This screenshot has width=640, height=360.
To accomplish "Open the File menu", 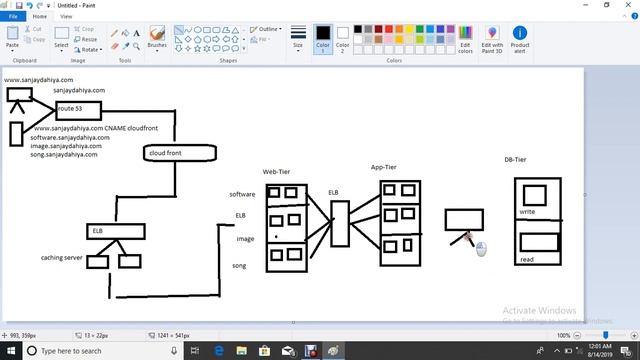I will (x=13, y=16).
